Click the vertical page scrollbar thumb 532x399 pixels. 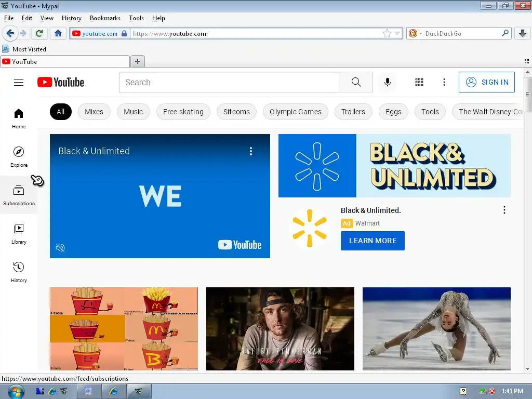coord(527,94)
